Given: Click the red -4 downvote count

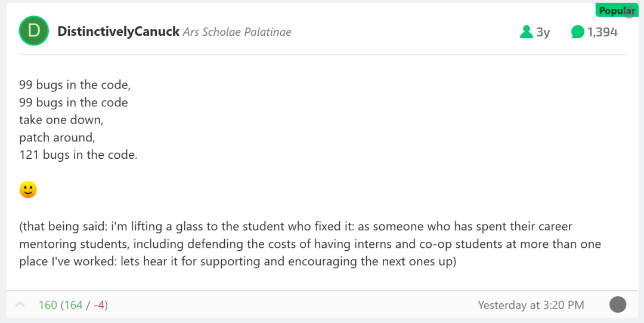Looking at the screenshot, I should [x=99, y=305].
